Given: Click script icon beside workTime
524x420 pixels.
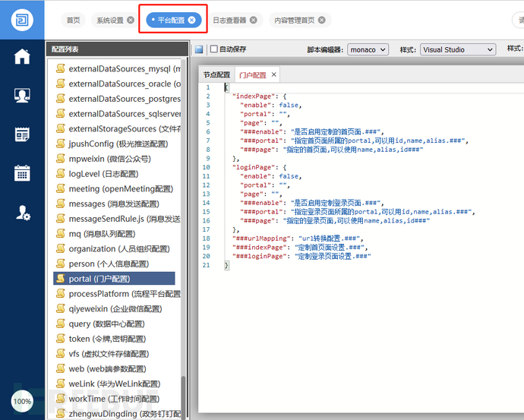Looking at the screenshot, I should click(x=61, y=399).
